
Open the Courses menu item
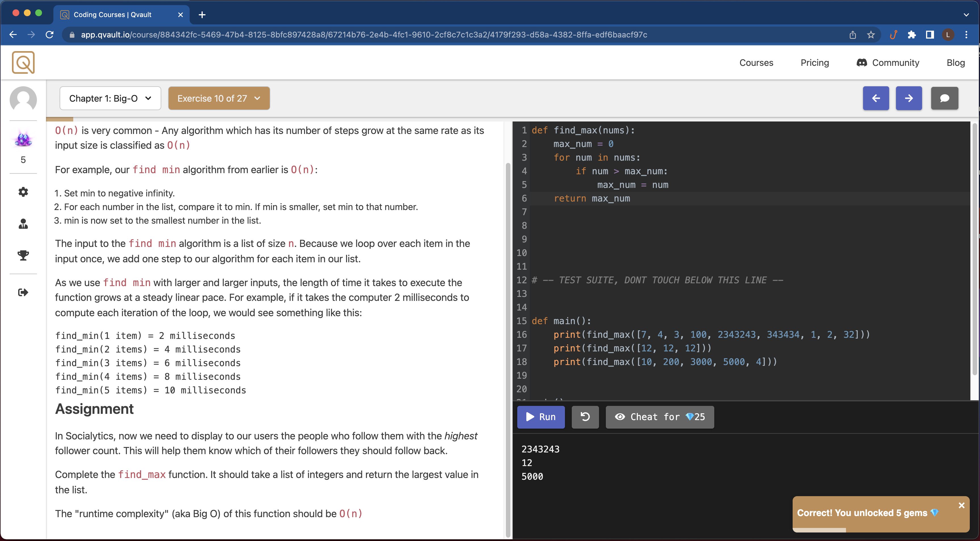(x=756, y=63)
